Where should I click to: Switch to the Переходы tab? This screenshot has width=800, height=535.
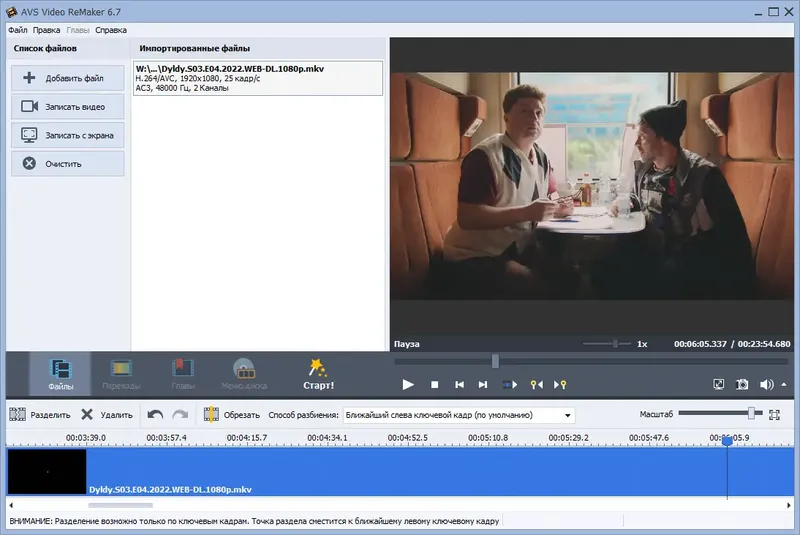(121, 374)
